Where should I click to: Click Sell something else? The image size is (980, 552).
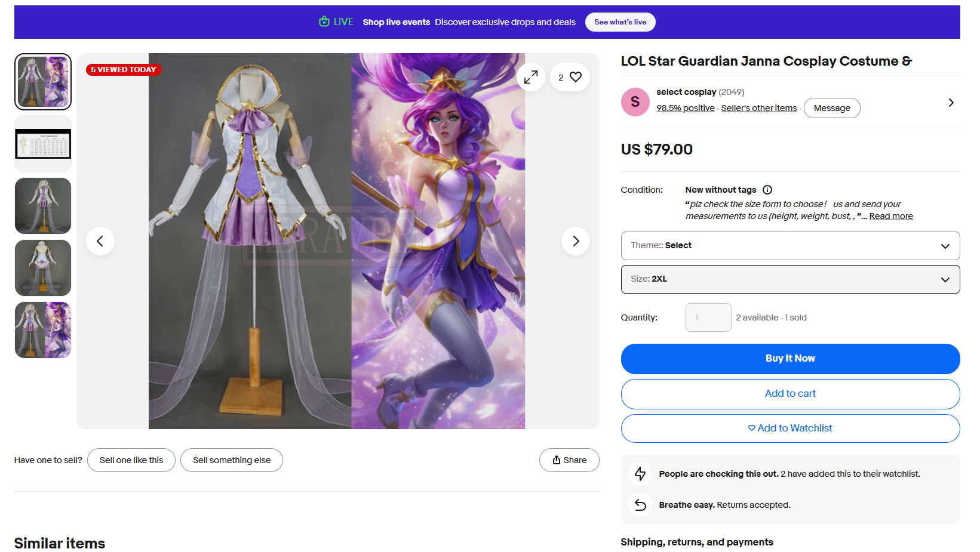(232, 460)
